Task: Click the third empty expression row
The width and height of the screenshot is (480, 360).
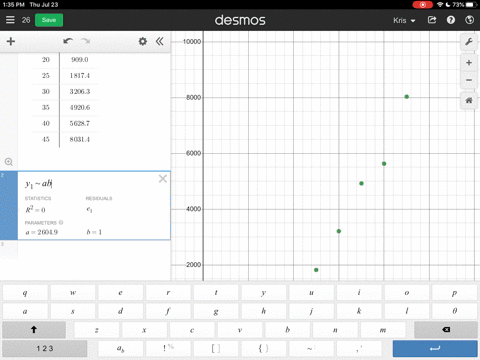Action: coord(85,250)
